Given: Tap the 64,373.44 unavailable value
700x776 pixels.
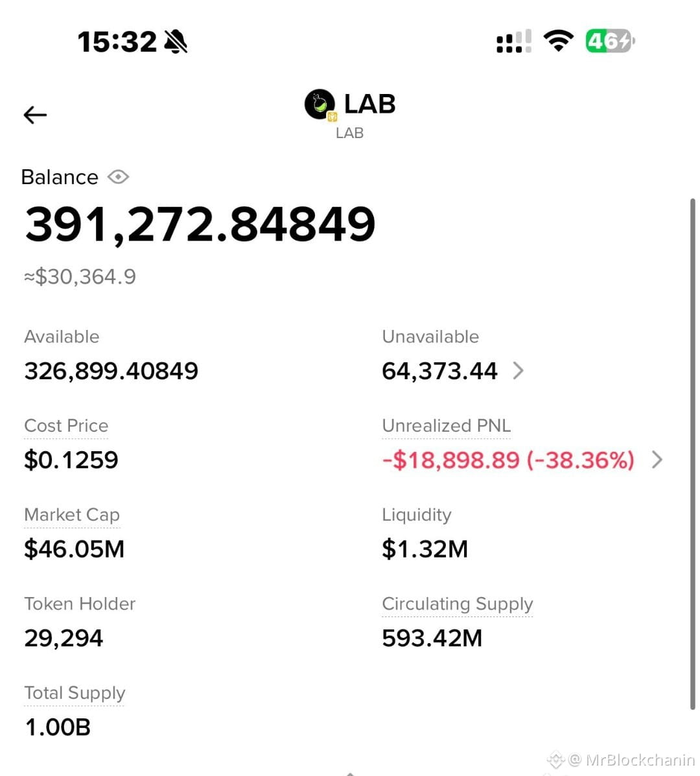Looking at the screenshot, I should [x=439, y=371].
